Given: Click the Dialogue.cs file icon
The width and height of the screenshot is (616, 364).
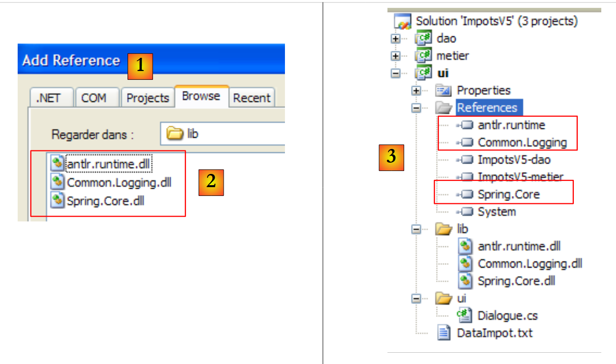Looking at the screenshot, I should pyautogui.click(x=464, y=315).
